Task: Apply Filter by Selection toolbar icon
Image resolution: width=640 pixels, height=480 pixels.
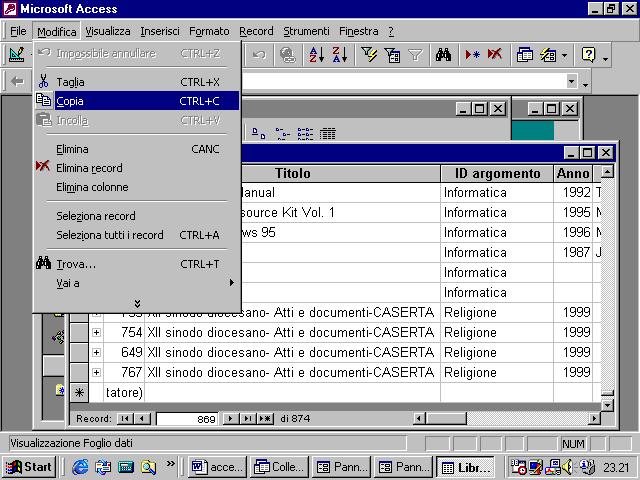Action: 369,55
